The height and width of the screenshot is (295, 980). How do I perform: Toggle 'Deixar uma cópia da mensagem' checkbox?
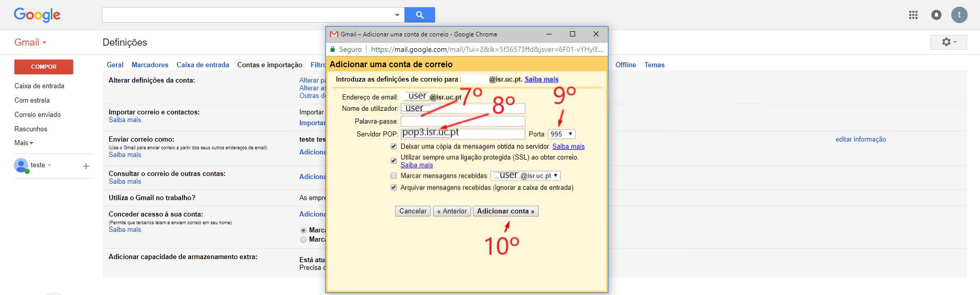(394, 146)
